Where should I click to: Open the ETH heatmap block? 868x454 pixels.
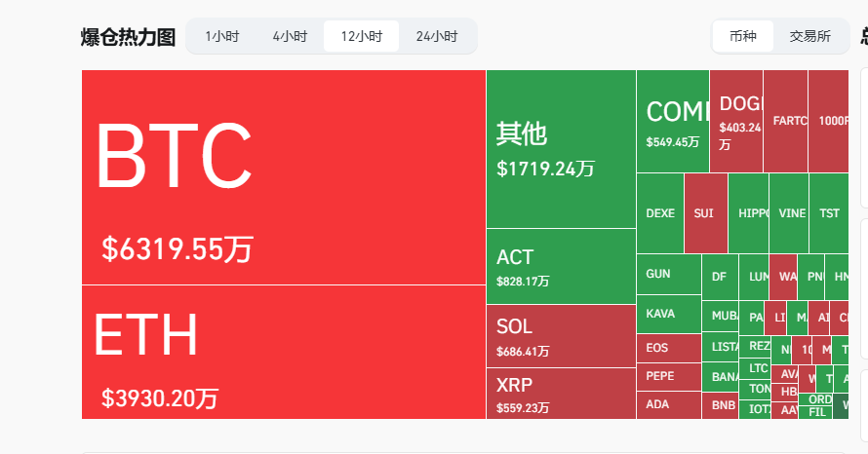tap(283, 353)
